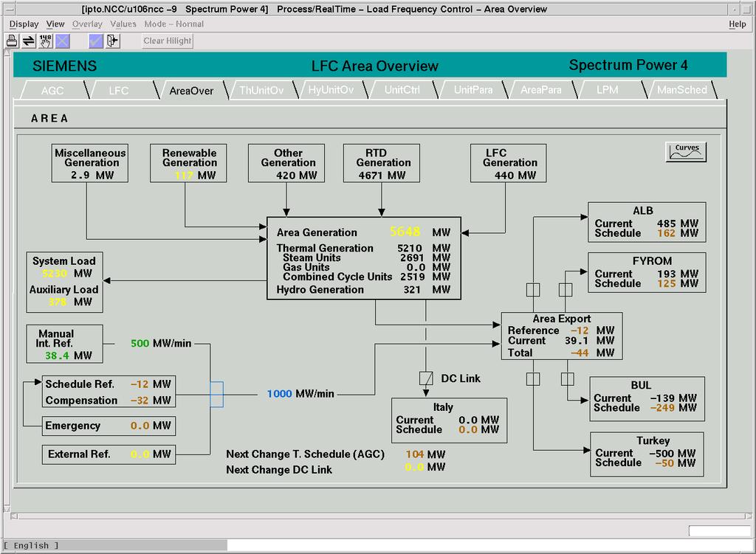Click the swap arrows toolbar icon
756x554 pixels.
[29, 41]
